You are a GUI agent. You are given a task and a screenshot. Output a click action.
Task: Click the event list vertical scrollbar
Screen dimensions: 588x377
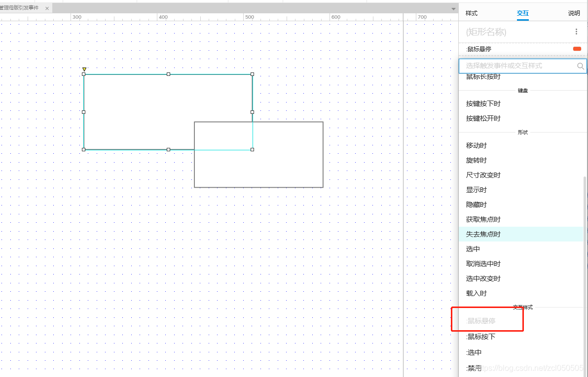pos(586,275)
